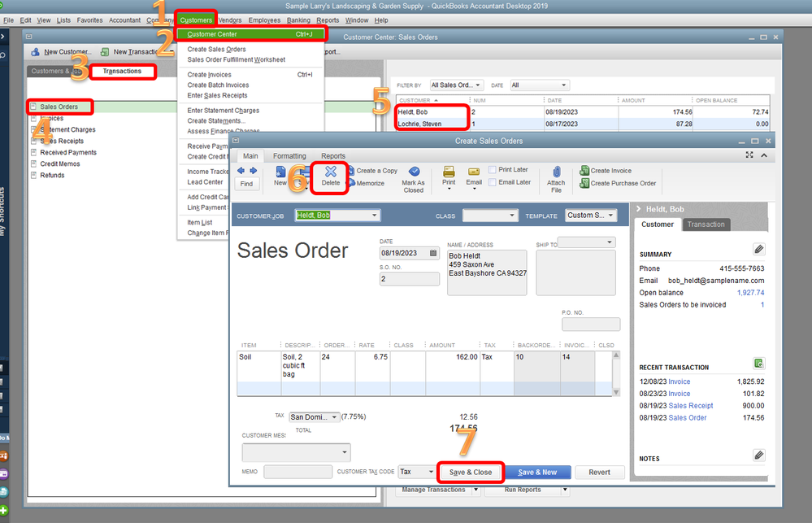Go to next sales order with right arrow
The height and width of the screenshot is (523, 812).
(x=254, y=171)
